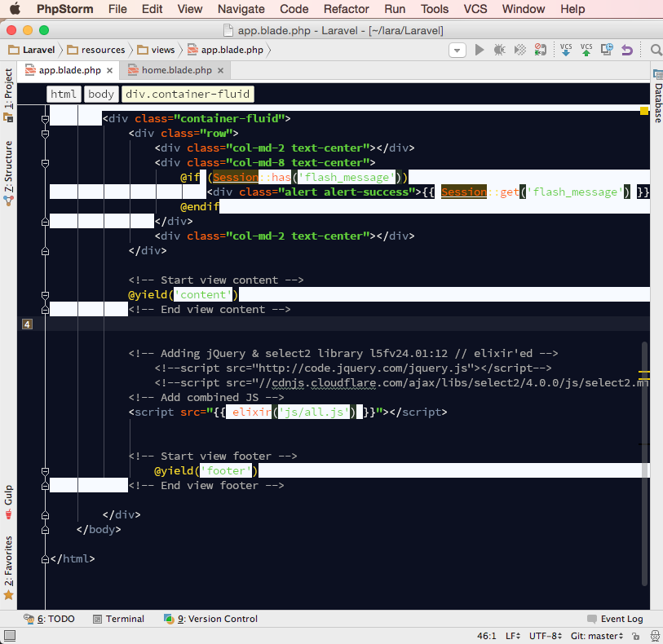
Task: Click the elixir('js/all.js') script line
Action: tap(288, 412)
